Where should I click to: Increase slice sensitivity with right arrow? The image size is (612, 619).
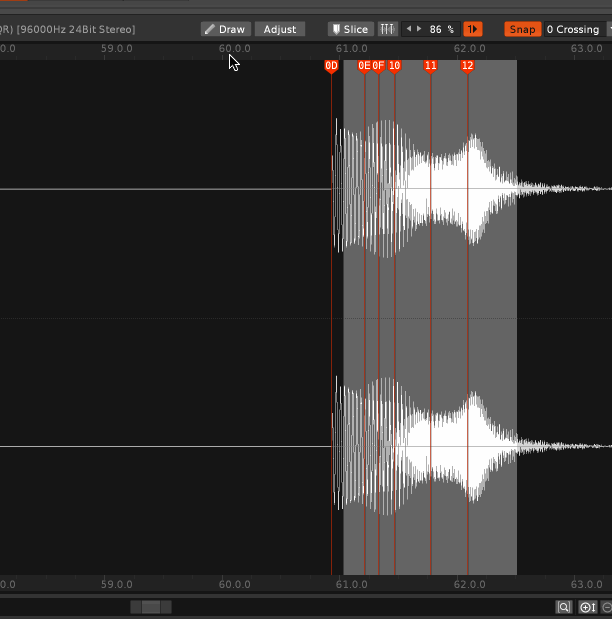click(419, 30)
